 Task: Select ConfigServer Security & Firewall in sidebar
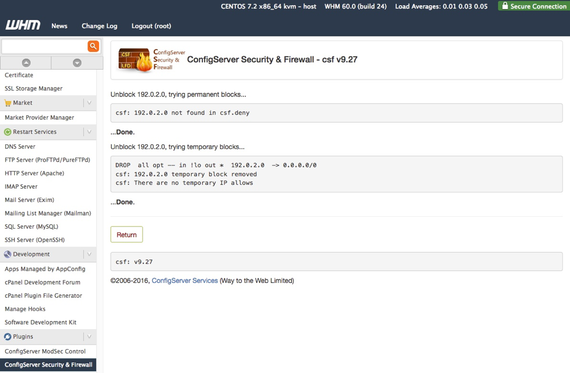tap(48, 365)
